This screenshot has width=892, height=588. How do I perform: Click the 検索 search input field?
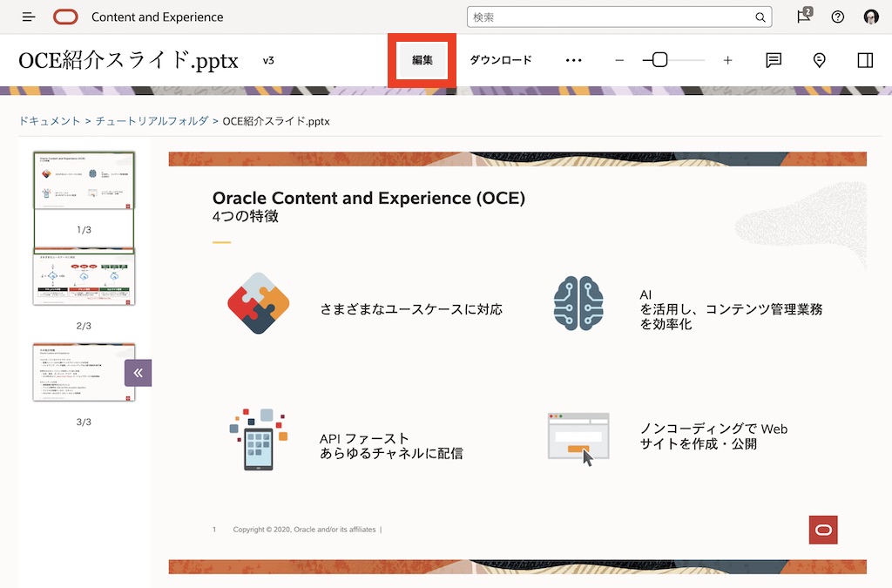pyautogui.click(x=610, y=17)
